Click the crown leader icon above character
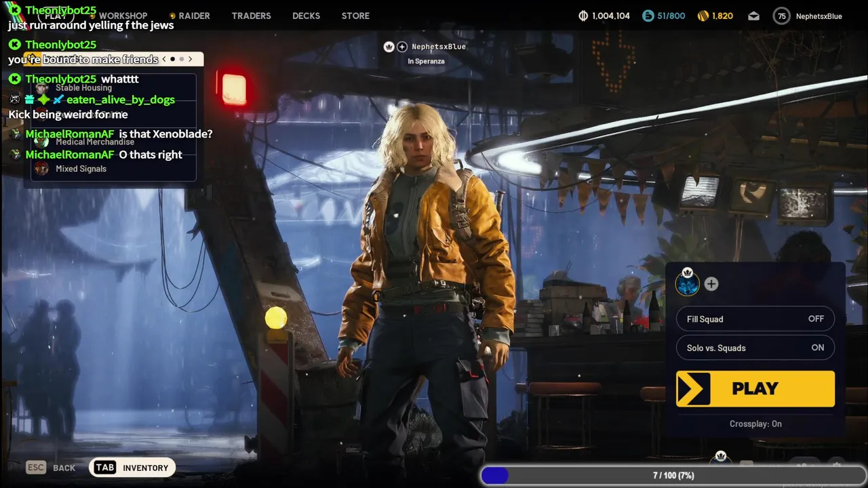The height and width of the screenshot is (488, 868). tap(389, 47)
